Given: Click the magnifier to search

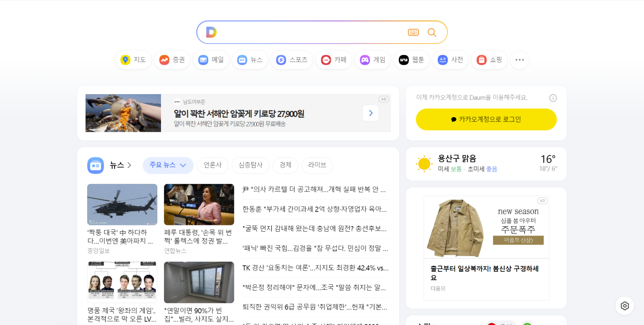Looking at the screenshot, I should [x=432, y=32].
